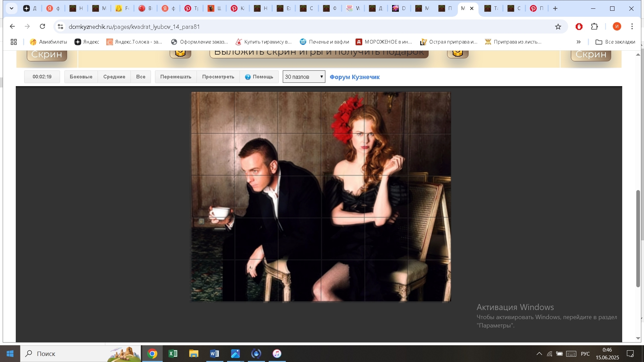Open the network Wi-Fi tray icon

[550, 354]
